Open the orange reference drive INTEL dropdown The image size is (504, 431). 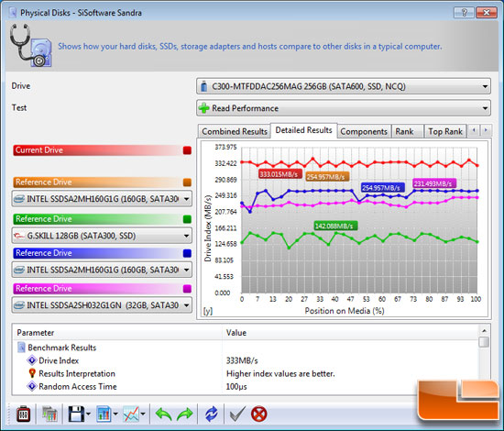[102, 199]
